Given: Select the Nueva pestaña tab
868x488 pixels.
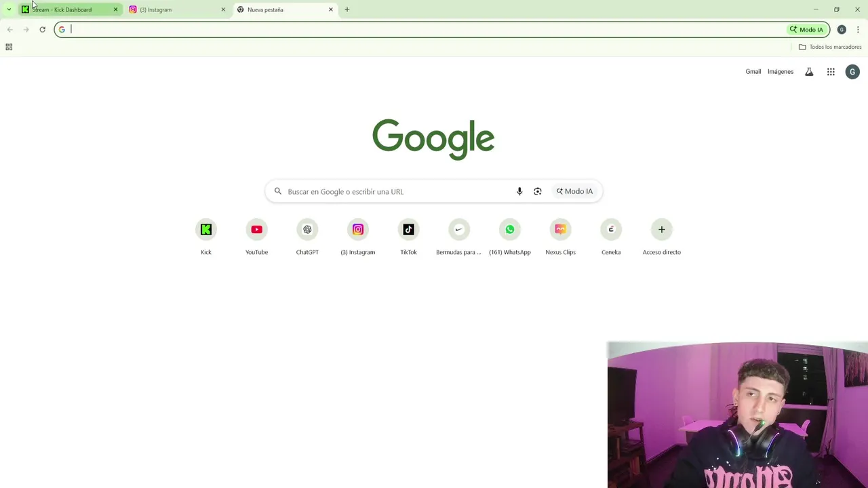Looking at the screenshot, I should pos(285,9).
